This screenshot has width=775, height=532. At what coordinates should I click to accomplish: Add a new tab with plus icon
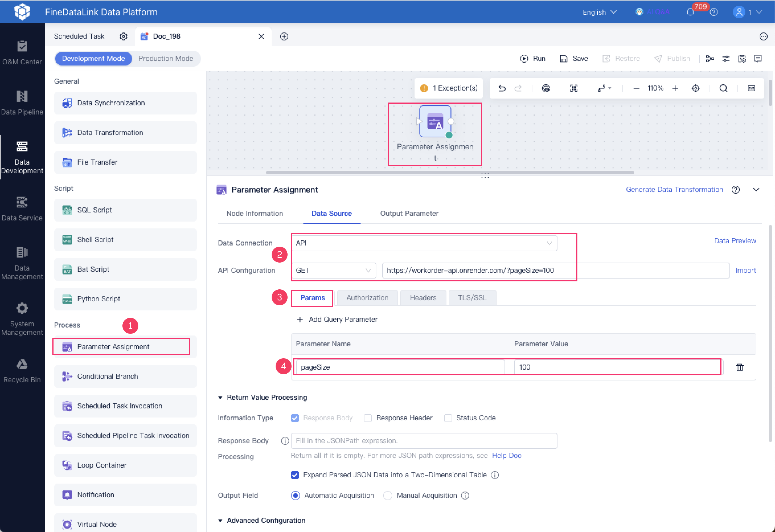(x=284, y=36)
